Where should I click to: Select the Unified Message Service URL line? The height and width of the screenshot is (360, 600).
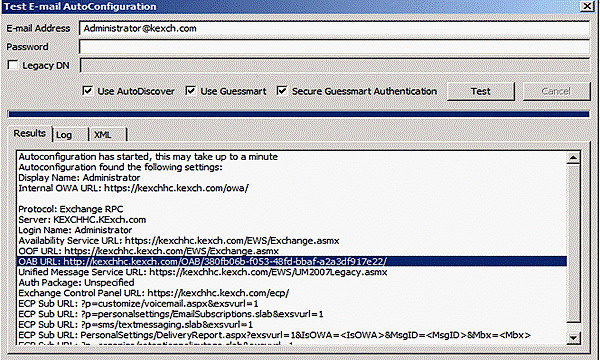[203, 272]
